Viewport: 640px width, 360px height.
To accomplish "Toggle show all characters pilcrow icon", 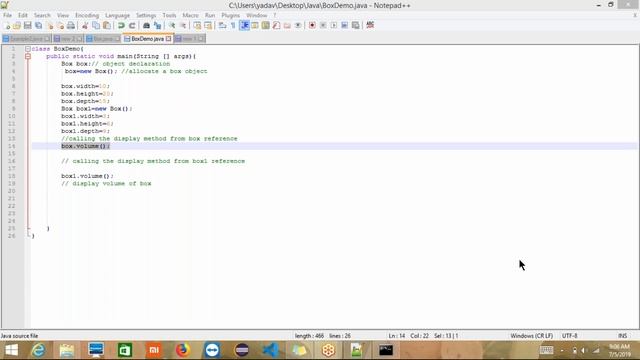I will click(233, 25).
